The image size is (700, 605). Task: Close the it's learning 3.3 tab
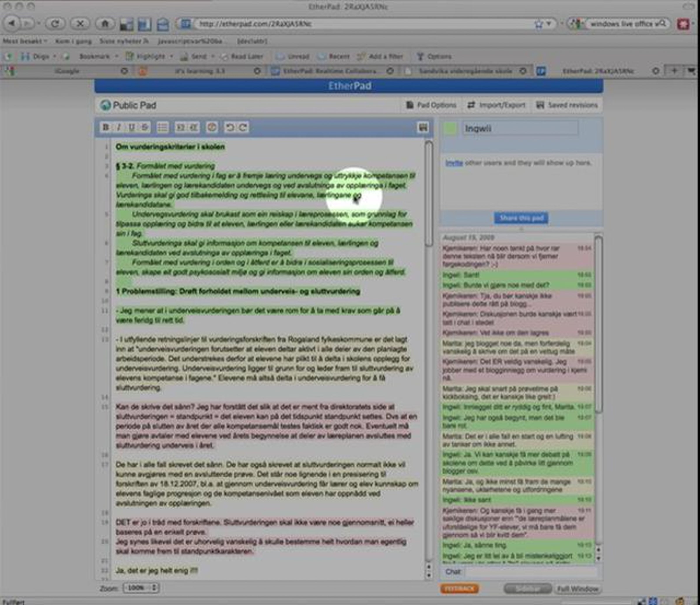point(257,71)
